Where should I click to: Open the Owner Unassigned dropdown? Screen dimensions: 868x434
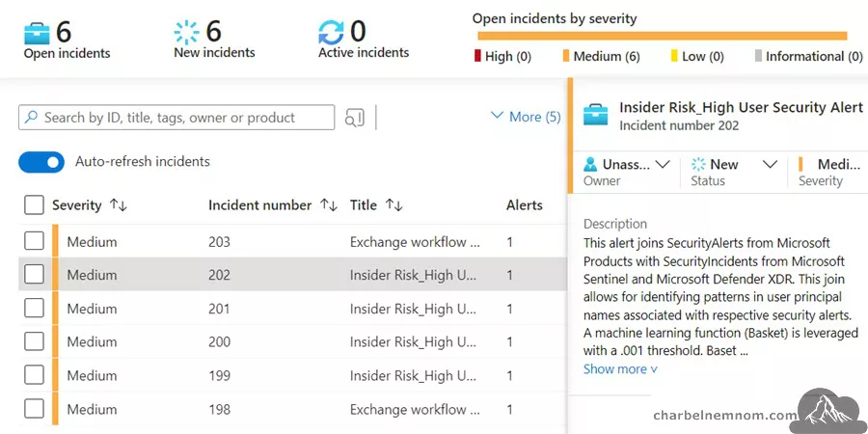pyautogui.click(x=663, y=164)
